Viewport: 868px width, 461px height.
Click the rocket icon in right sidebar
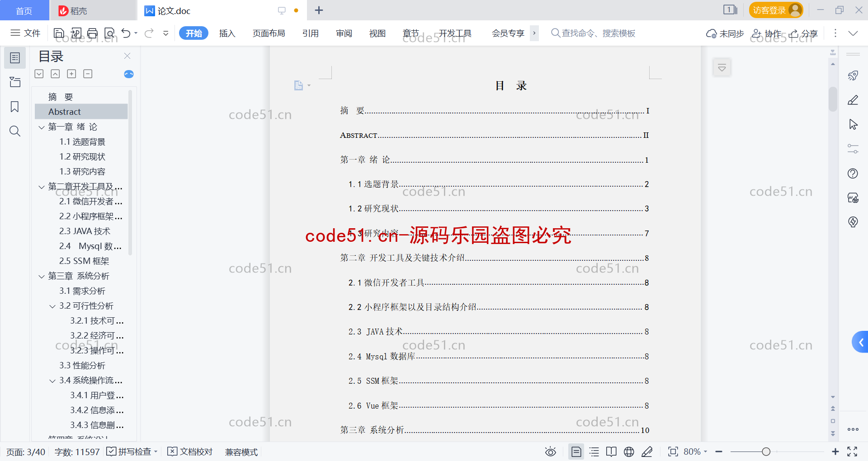[853, 75]
